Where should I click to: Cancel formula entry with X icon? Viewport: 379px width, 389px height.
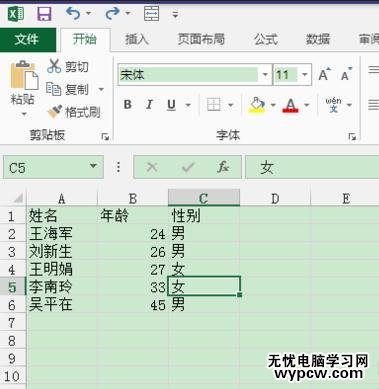pos(152,167)
